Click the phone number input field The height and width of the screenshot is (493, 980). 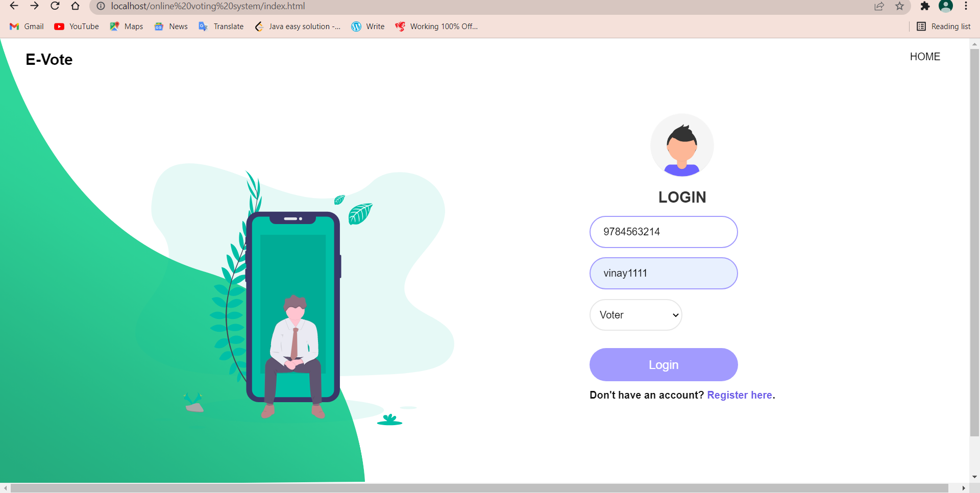pyautogui.click(x=663, y=232)
